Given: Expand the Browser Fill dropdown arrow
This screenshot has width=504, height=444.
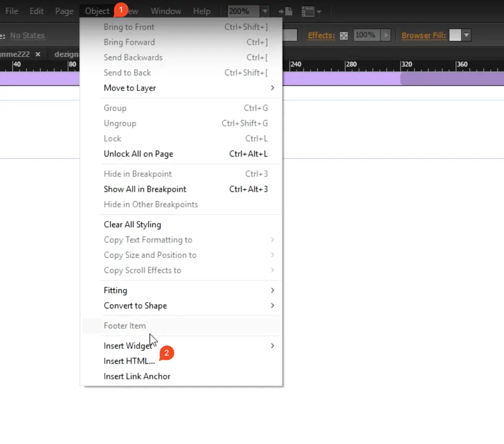Looking at the screenshot, I should tap(467, 35).
